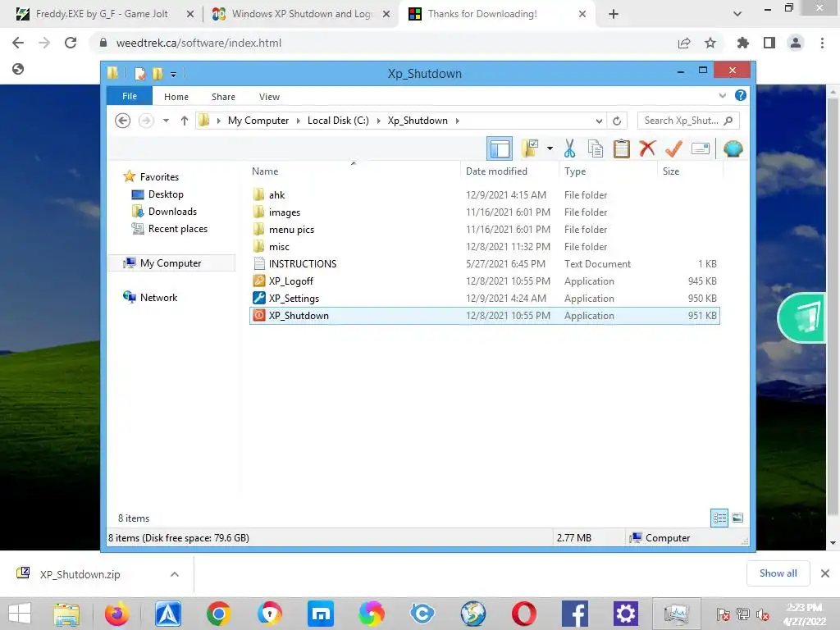Launch Firefox from the taskbar
This screenshot has height=630, width=840.
[x=116, y=614]
